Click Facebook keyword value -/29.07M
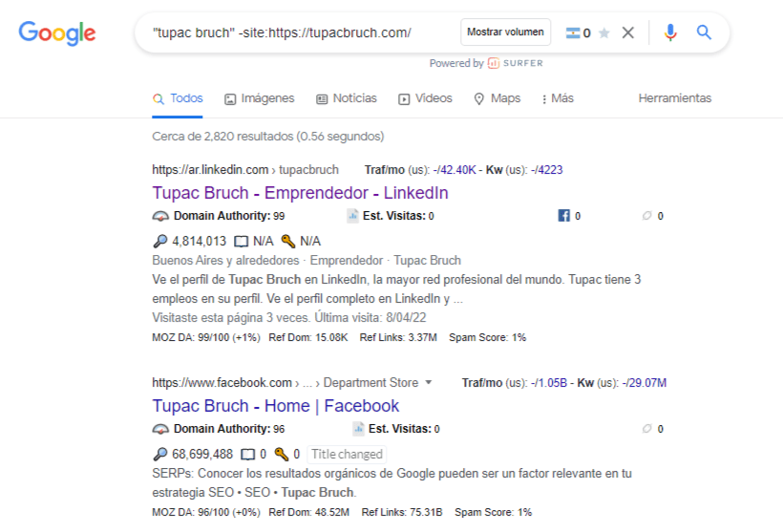Image resolution: width=783 pixels, height=532 pixels. pos(645,383)
